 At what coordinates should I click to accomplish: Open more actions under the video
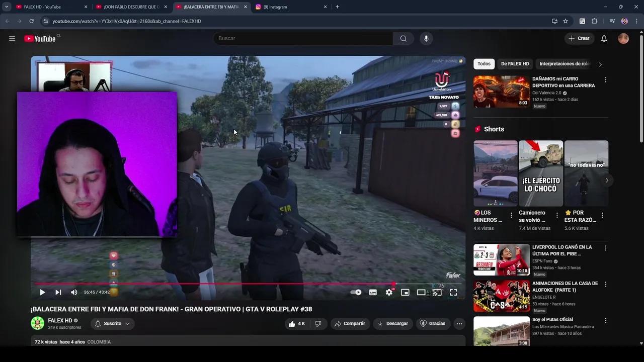(459, 324)
